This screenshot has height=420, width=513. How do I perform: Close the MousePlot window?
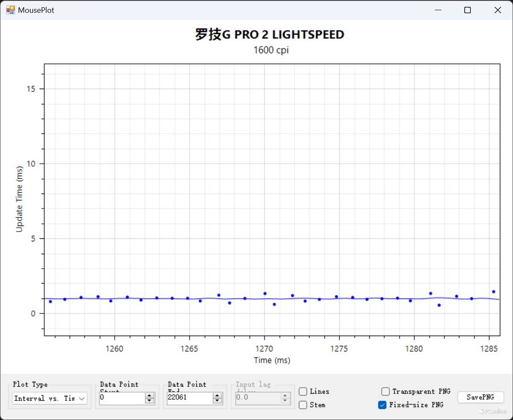(498, 10)
